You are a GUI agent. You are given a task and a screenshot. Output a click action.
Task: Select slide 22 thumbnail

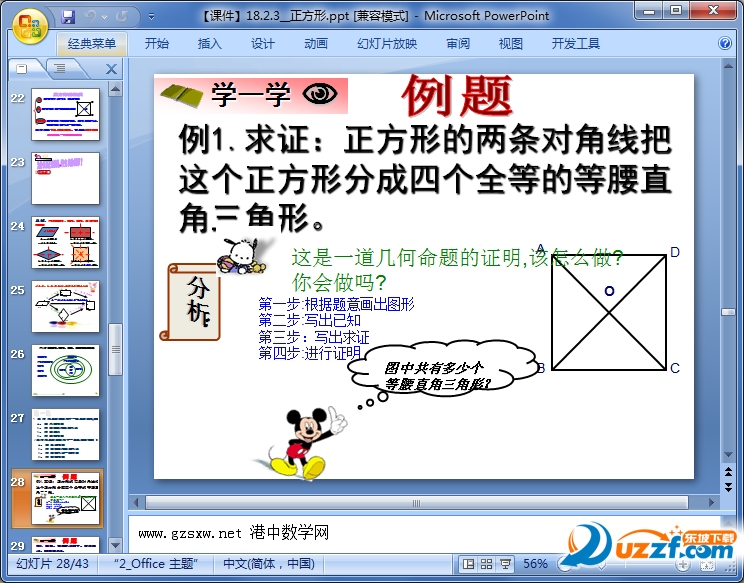tap(65, 114)
